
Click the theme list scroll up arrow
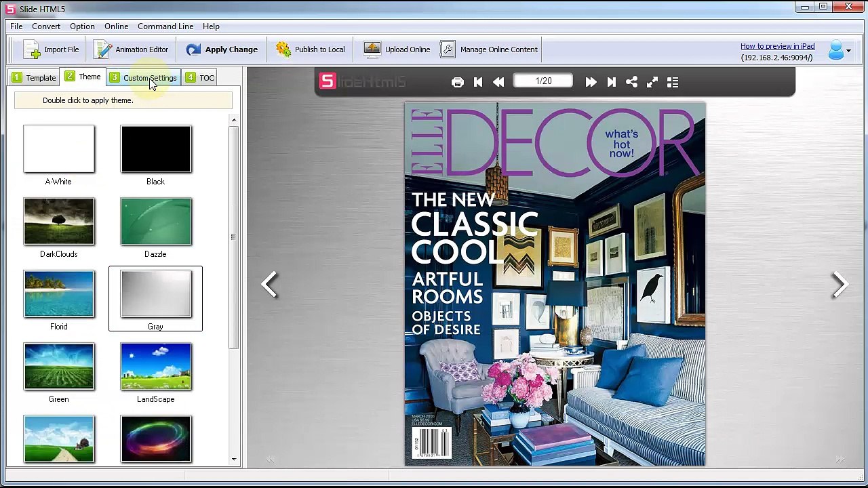point(234,121)
